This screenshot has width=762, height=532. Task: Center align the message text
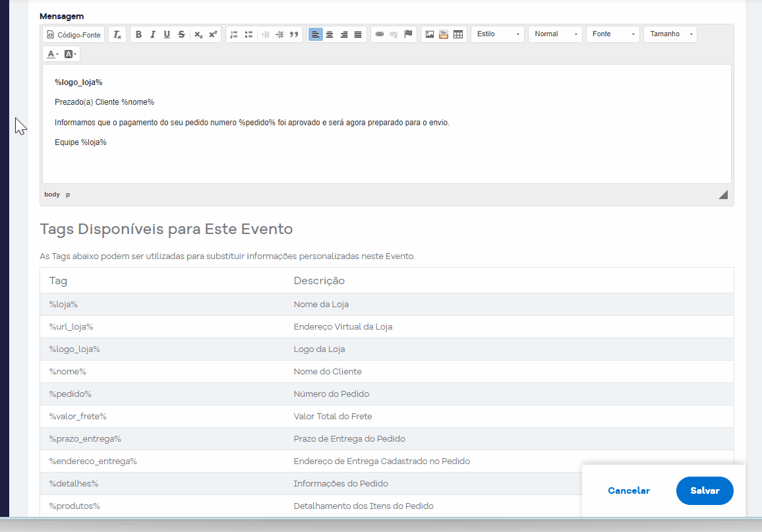(x=330, y=34)
